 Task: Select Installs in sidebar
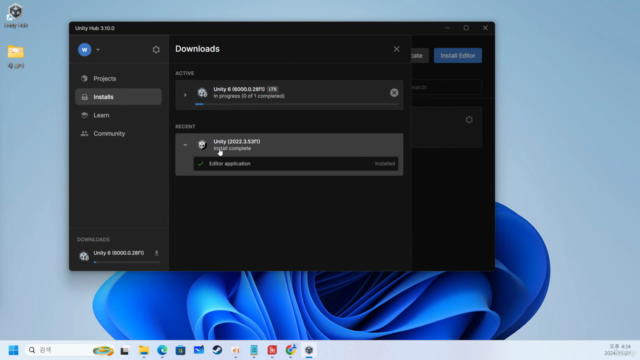tap(118, 97)
